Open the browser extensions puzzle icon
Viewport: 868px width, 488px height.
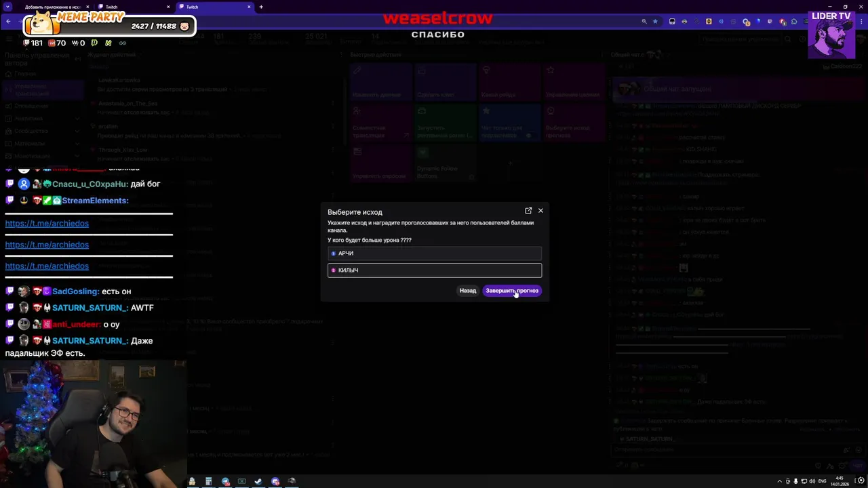794,22
